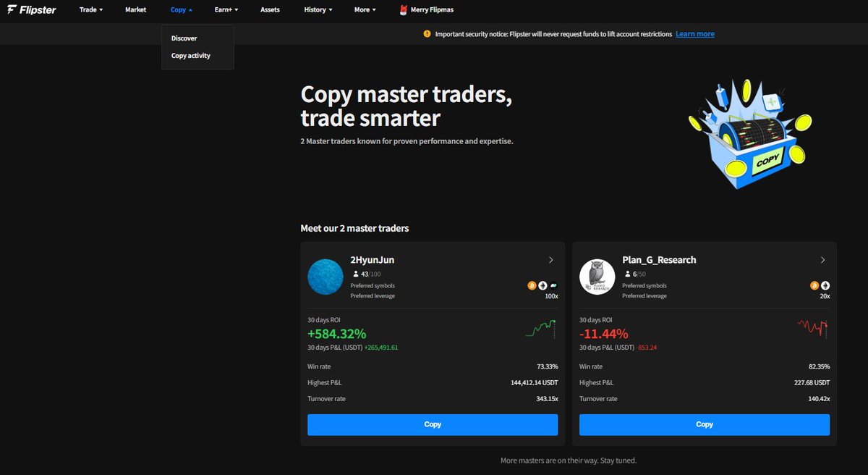
Task: Click Ethereum symbol icon on Plan_G_Research card
Action: [825, 285]
